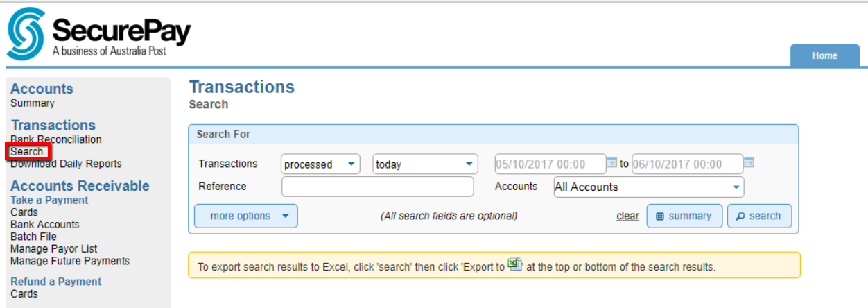The image size is (868, 308).
Task: Expand the more options button
Action: coord(246,216)
